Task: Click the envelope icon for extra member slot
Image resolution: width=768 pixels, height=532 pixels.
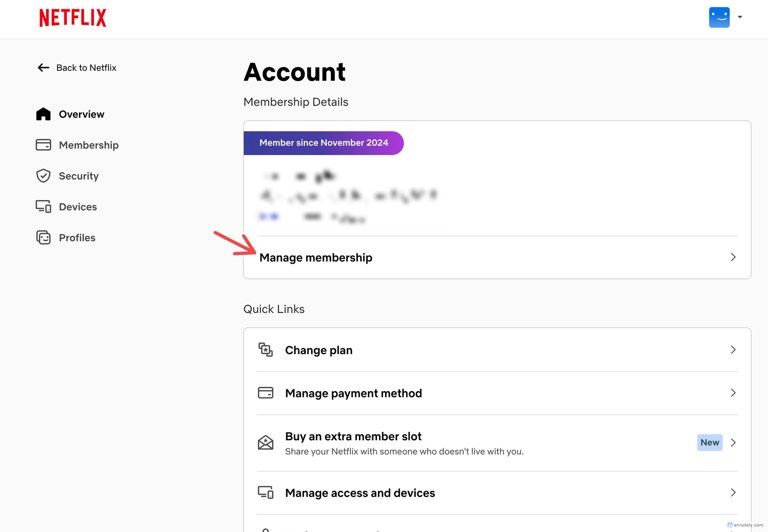Action: tap(265, 443)
